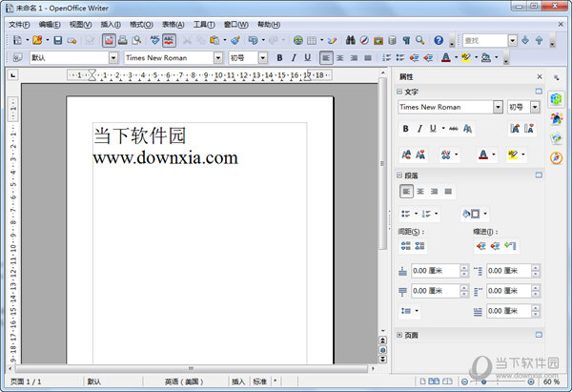The width and height of the screenshot is (572, 392).
Task: Toggle Italic in formatting toolbar
Action: tap(294, 57)
